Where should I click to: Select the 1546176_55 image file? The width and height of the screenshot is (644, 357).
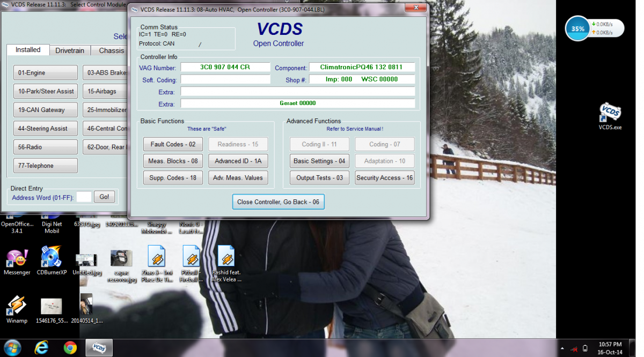[x=52, y=310]
